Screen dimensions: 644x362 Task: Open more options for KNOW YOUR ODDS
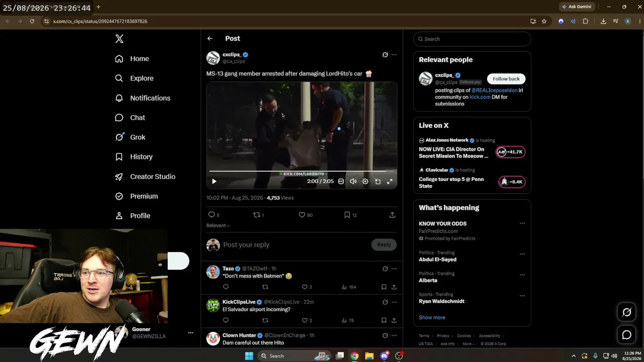click(522, 224)
